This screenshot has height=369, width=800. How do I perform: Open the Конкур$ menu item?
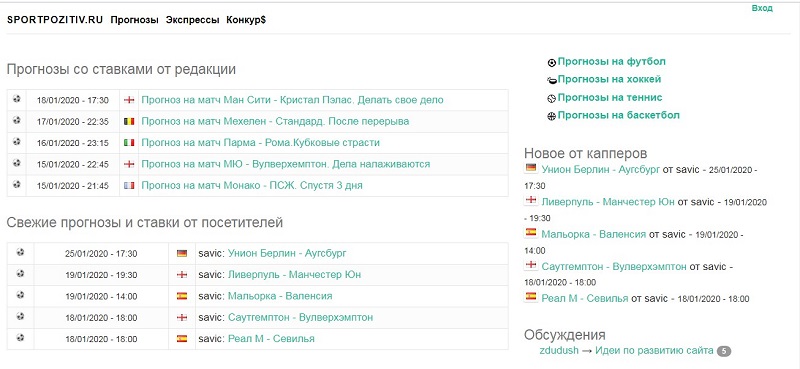pyautogui.click(x=246, y=20)
